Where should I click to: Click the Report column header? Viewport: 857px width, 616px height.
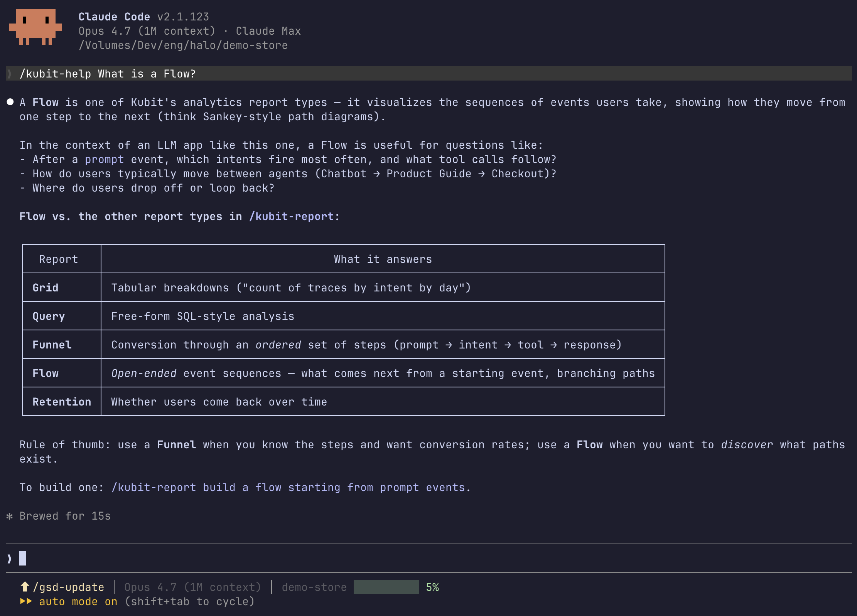pyautogui.click(x=59, y=259)
